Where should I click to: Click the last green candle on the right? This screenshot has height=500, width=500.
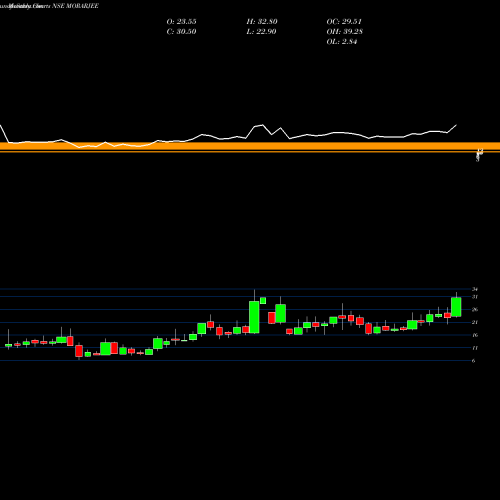point(456,307)
